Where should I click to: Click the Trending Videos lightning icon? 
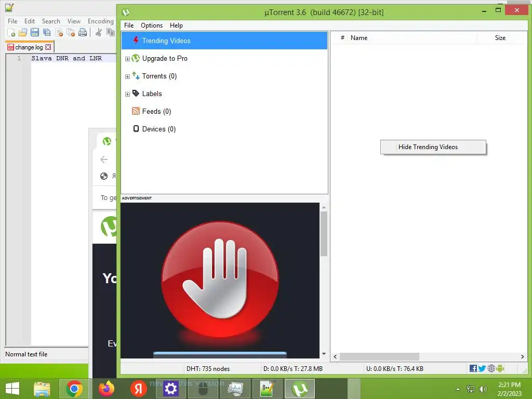(136, 41)
